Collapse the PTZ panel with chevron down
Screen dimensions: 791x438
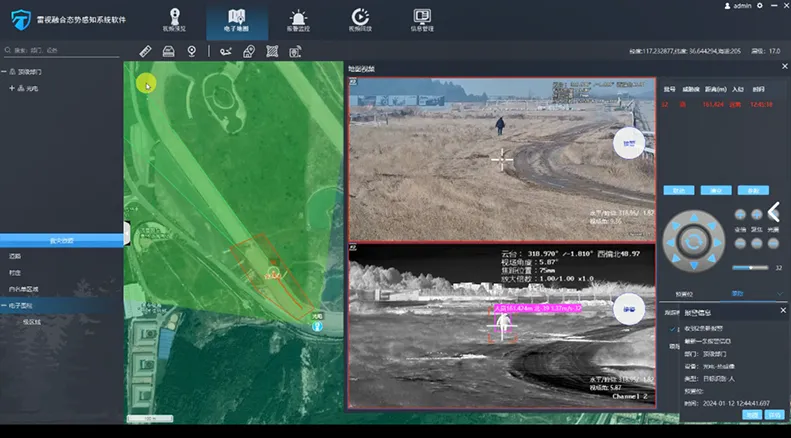tap(780, 293)
